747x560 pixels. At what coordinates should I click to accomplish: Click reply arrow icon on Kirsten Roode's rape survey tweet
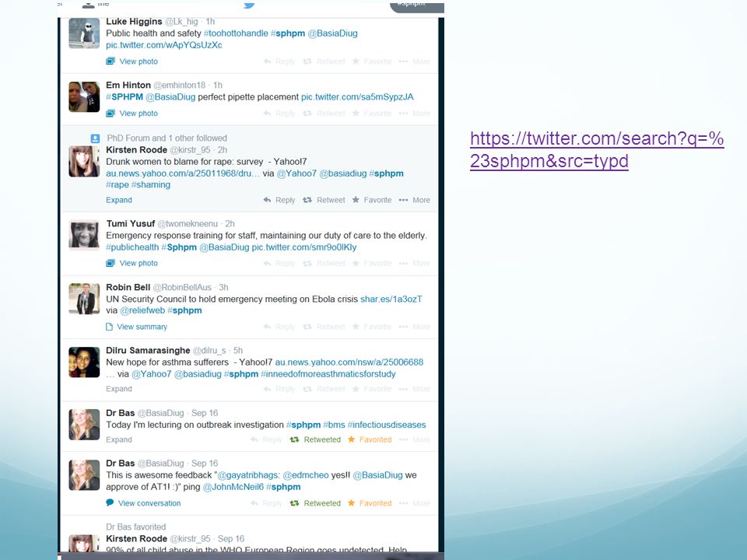267,200
